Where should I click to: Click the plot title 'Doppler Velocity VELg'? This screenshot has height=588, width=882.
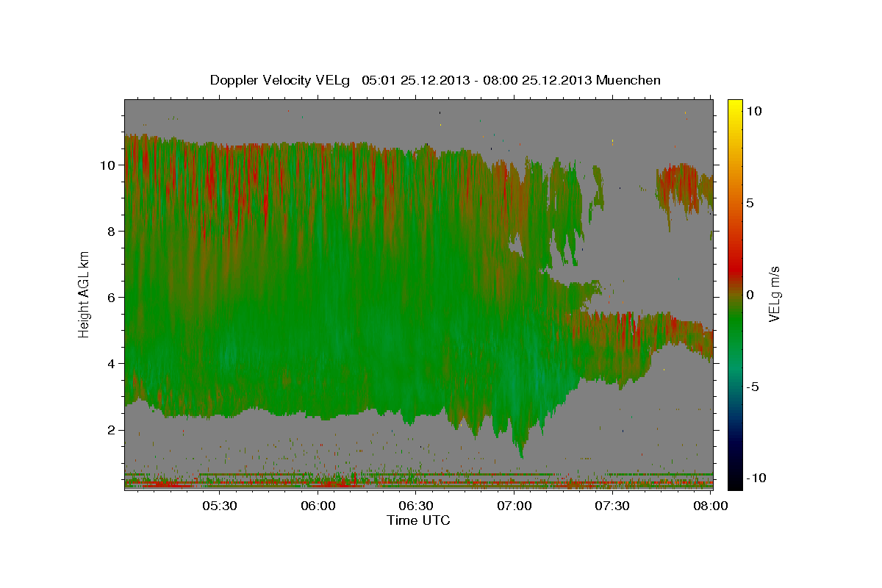point(281,80)
